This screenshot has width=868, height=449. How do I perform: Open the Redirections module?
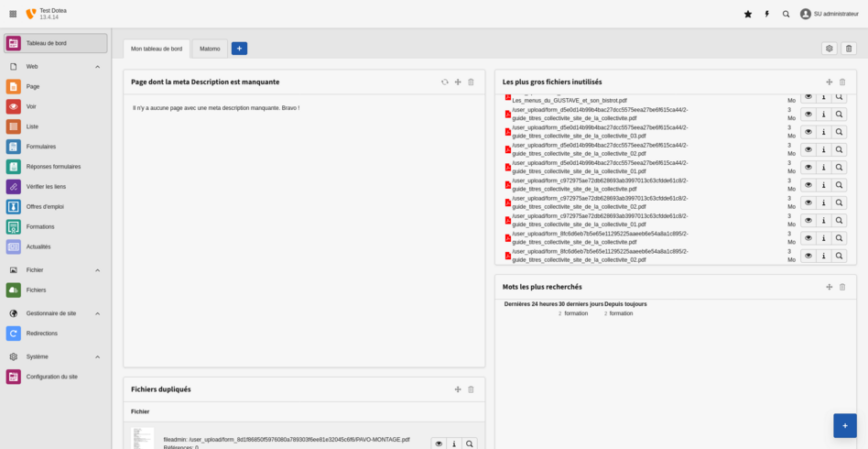(x=55, y=334)
